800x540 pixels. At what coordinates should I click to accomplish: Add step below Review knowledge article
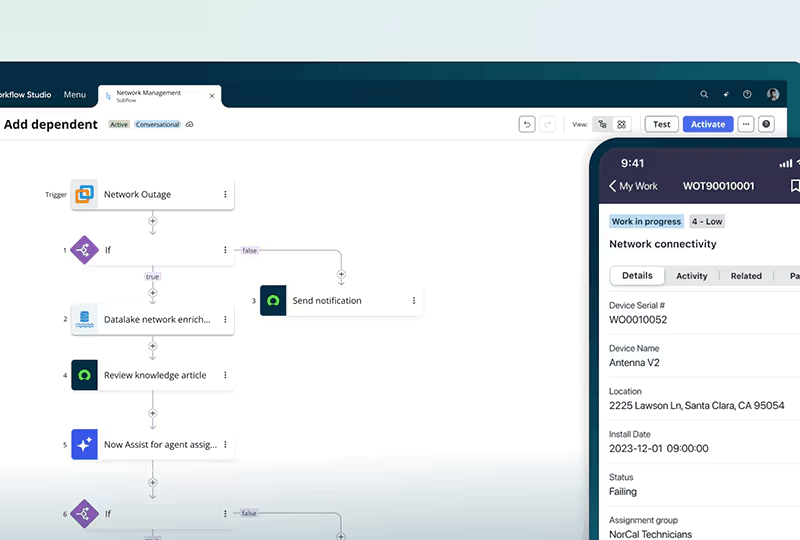[x=153, y=413]
